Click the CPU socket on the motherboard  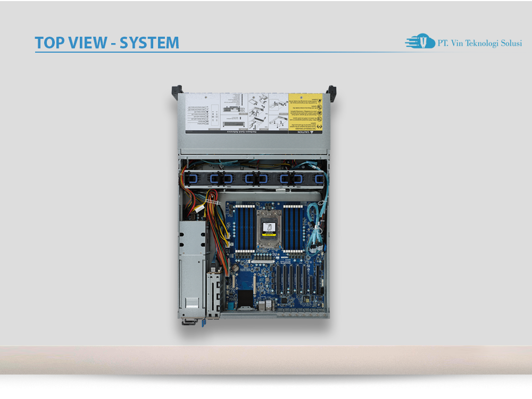click(268, 228)
